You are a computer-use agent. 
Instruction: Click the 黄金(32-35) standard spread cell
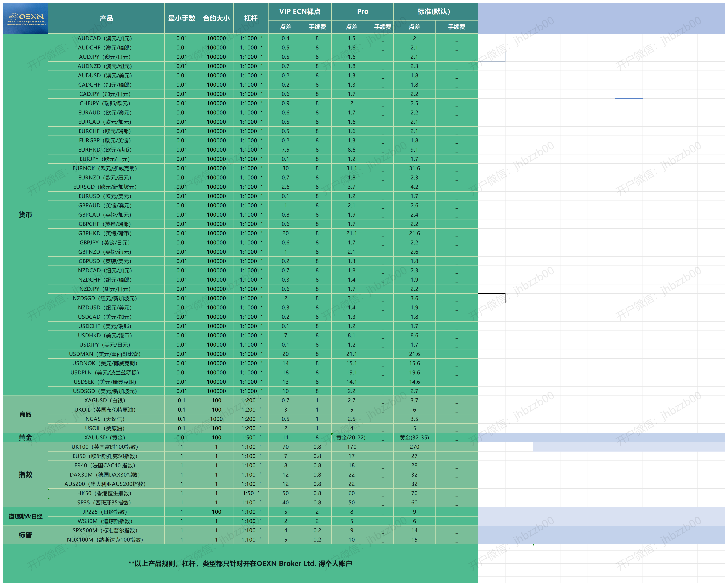[x=414, y=437]
